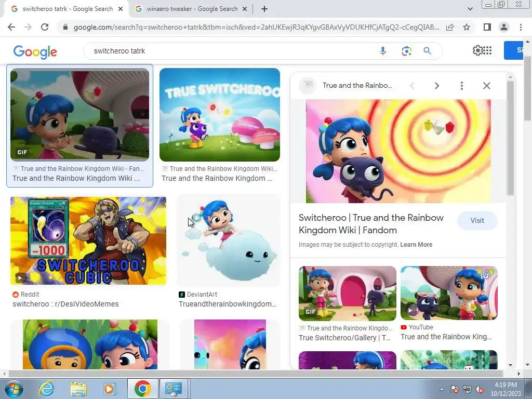This screenshot has width=532, height=399.
Task: Bookmark this page with star icon
Action: 467,27
